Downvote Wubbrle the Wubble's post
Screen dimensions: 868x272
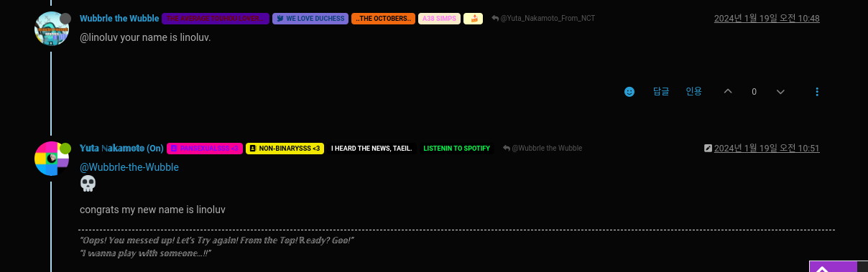[781, 91]
